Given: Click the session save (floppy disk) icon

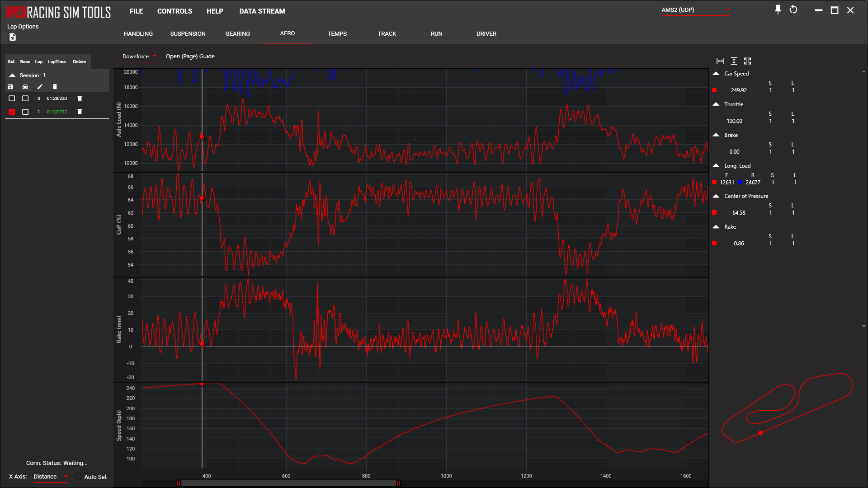Looking at the screenshot, I should click(10, 87).
